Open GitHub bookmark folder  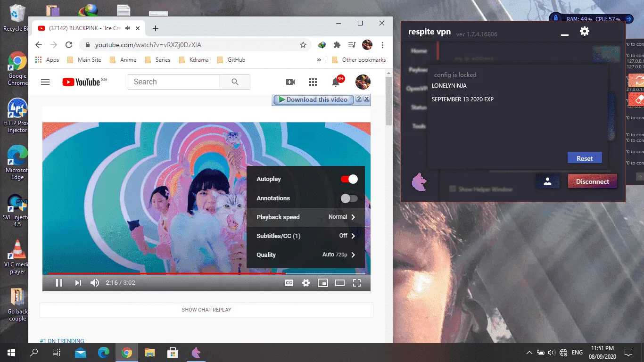point(231,60)
